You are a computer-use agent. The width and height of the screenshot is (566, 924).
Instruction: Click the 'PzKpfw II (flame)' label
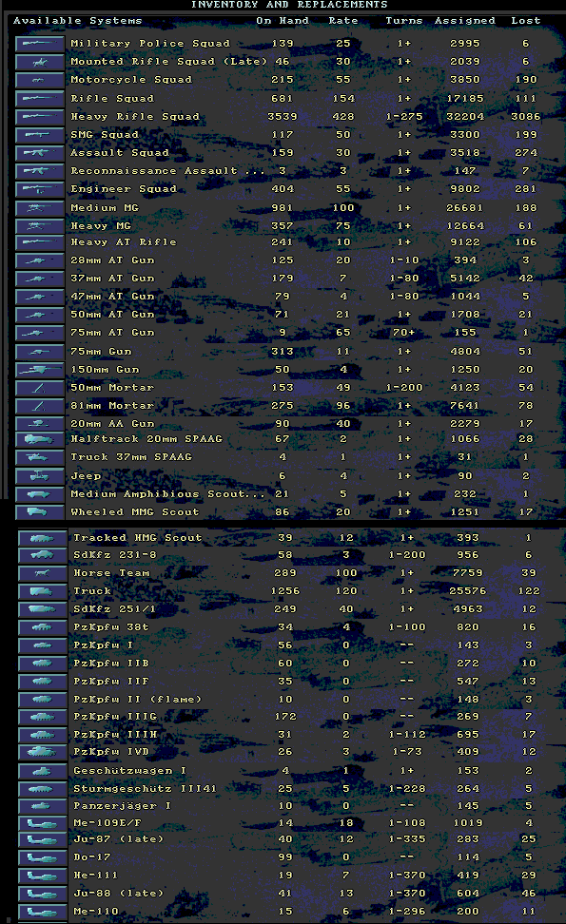[137, 700]
